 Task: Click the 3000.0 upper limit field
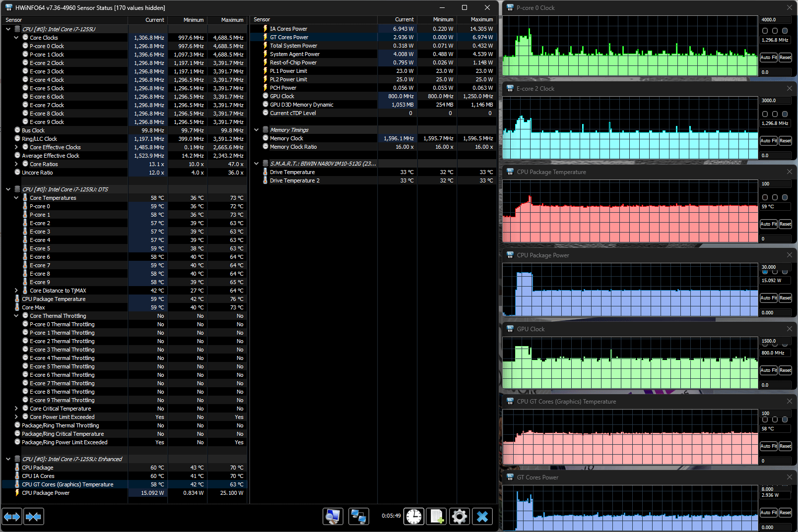pos(776,101)
